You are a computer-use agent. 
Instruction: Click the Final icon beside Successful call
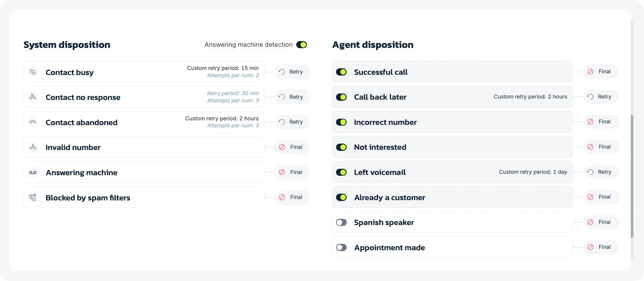(x=590, y=72)
